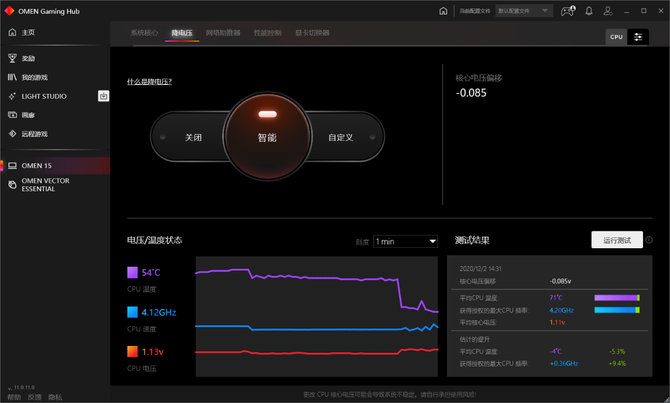
Task: Click the 测试结果 section heading
Action: click(472, 240)
